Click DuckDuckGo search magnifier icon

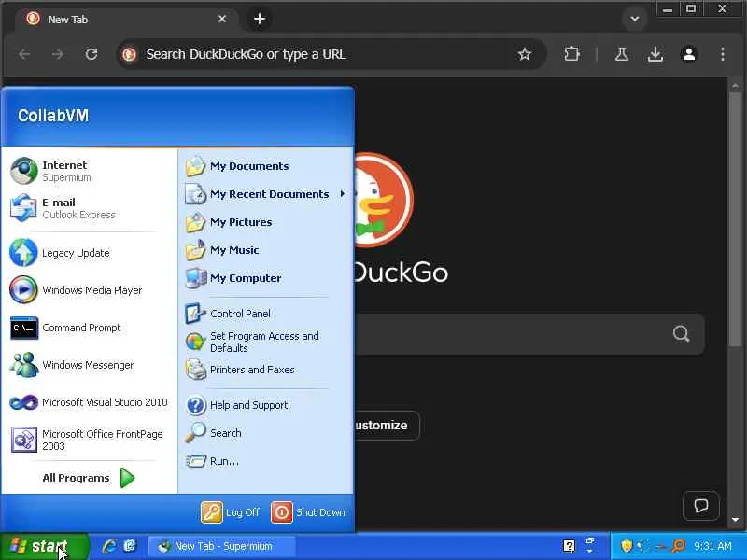682,334
